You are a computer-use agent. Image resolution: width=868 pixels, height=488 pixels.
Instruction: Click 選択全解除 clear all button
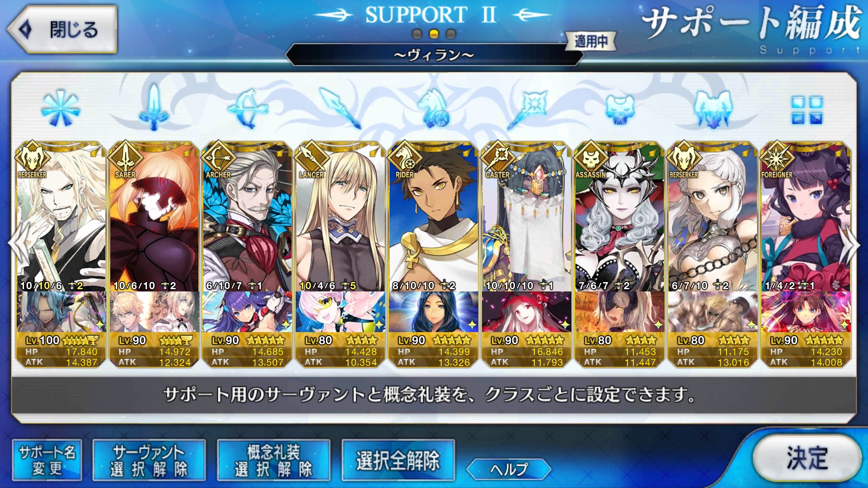click(398, 460)
